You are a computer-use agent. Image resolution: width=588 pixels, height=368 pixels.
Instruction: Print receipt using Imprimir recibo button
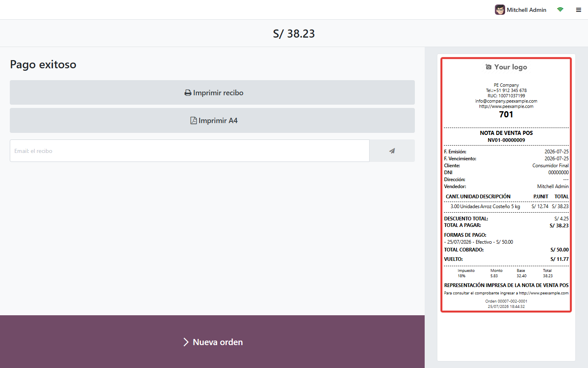tap(212, 92)
